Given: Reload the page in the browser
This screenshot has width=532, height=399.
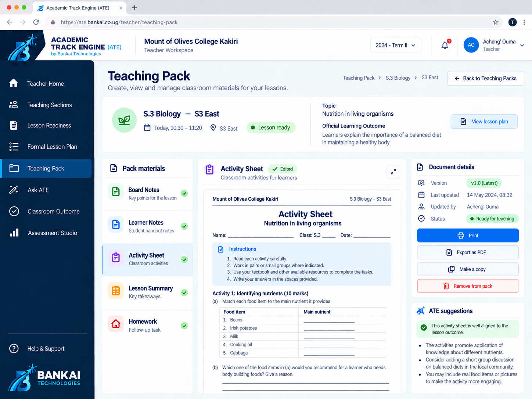Looking at the screenshot, I should [36, 22].
